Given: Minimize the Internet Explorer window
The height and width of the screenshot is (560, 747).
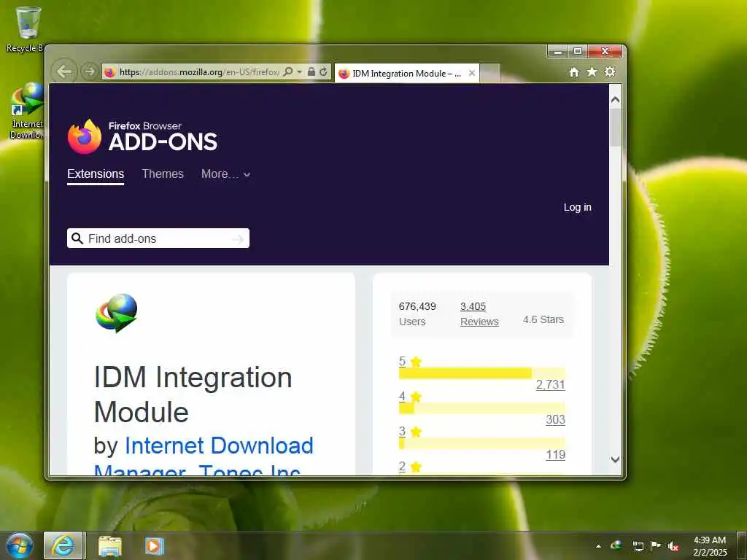Looking at the screenshot, I should (x=558, y=51).
